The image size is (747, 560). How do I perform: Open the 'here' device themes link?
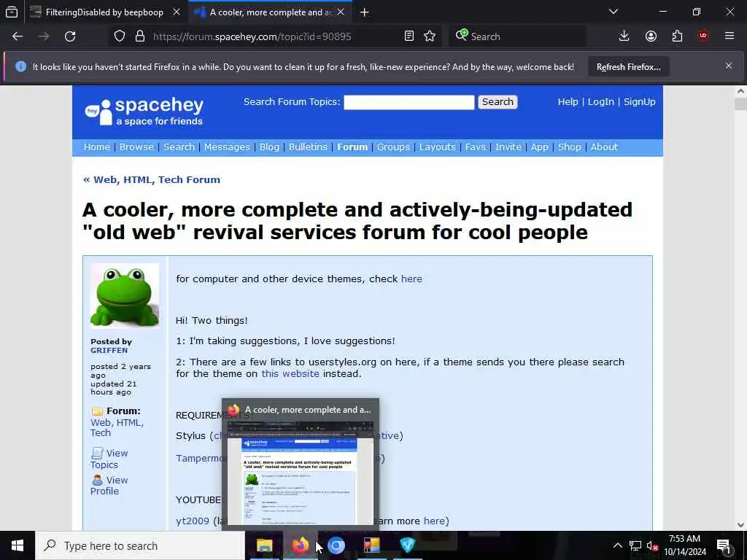411,279
